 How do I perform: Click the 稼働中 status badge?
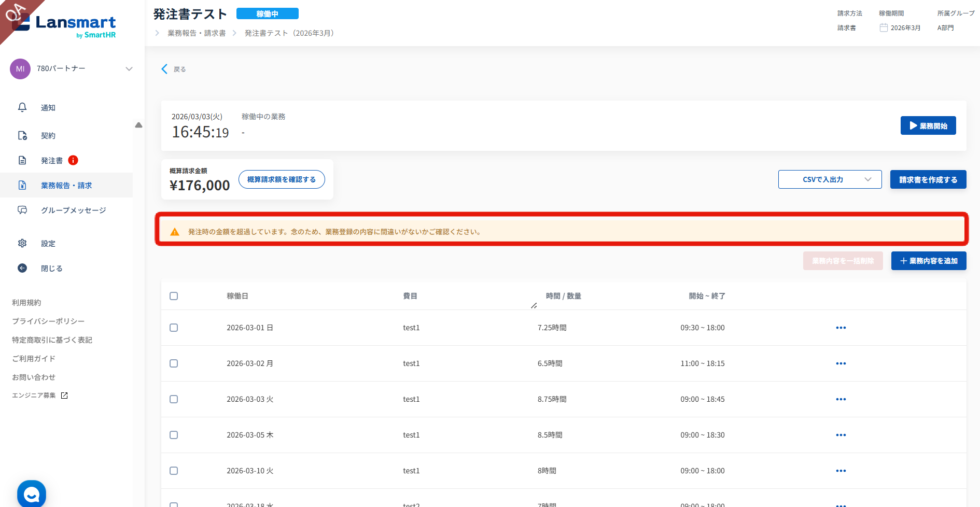[x=268, y=14]
